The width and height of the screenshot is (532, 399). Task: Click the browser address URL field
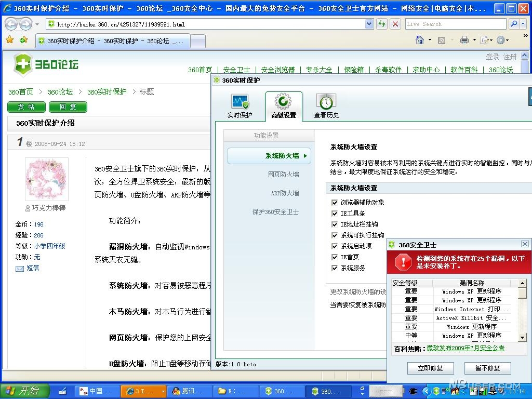[205, 24]
